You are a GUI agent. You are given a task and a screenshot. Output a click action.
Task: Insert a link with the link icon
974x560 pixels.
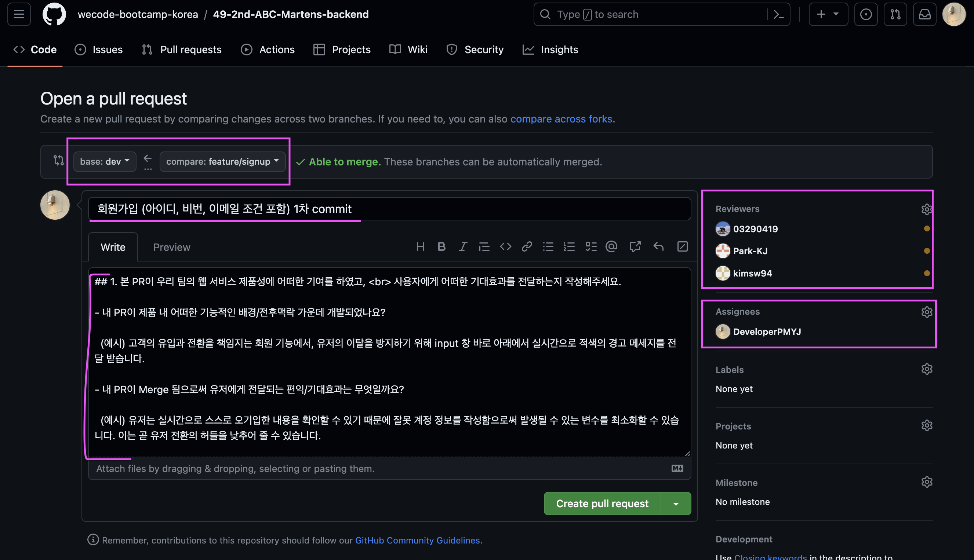526,246
